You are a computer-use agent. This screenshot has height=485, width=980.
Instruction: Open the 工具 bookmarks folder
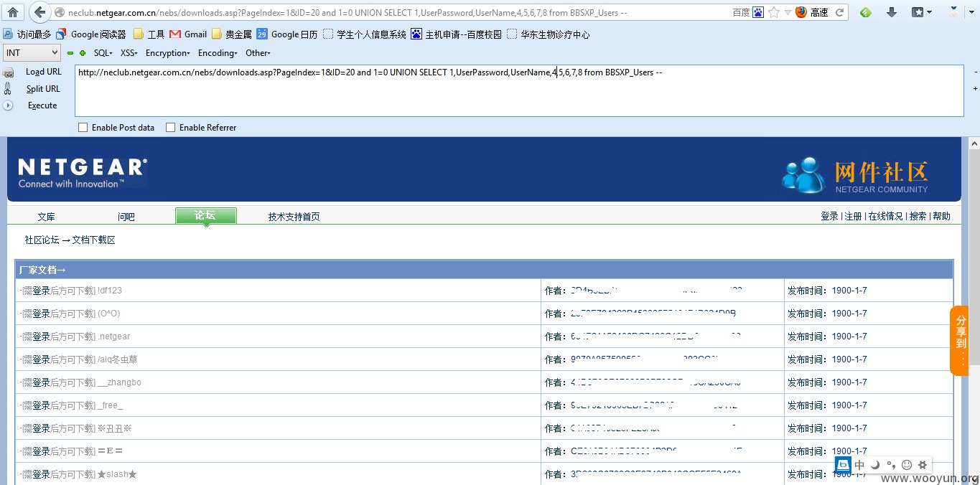[149, 34]
